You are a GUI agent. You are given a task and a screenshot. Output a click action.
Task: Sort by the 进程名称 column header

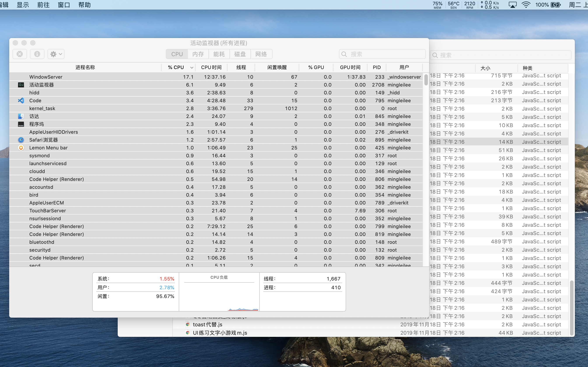tap(85, 67)
